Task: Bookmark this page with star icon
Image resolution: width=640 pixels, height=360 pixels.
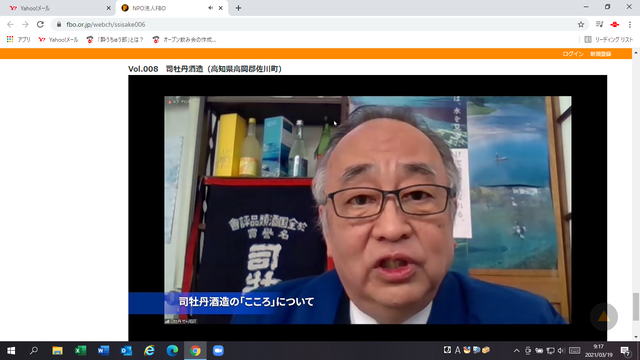Action: (x=581, y=24)
